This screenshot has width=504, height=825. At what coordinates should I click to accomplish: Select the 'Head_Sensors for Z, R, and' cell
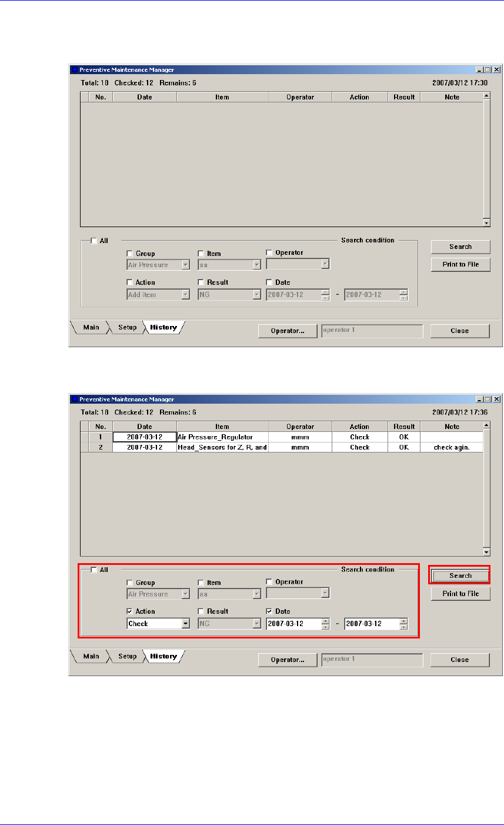222,447
